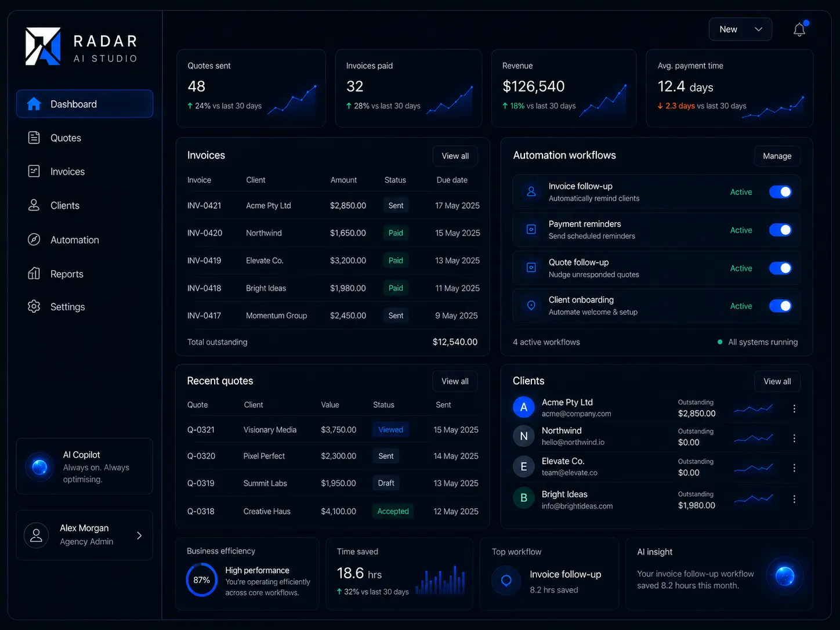Click the Dashboard home icon
The width and height of the screenshot is (840, 630).
[x=34, y=104]
